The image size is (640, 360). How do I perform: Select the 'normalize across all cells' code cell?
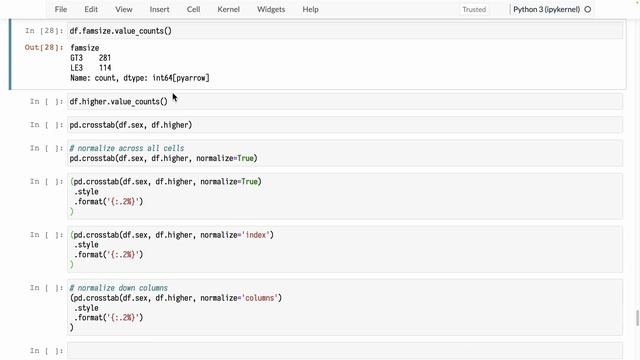pos(345,153)
